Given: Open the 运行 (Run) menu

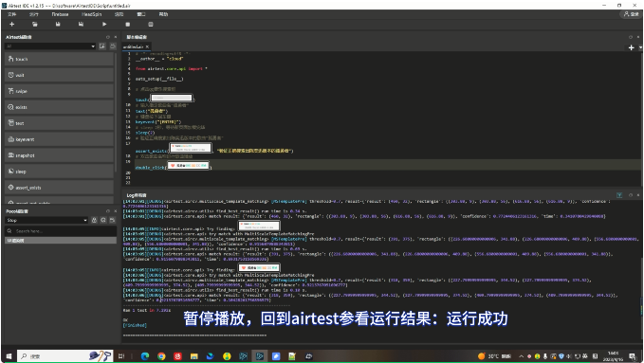Looking at the screenshot, I should tap(34, 14).
